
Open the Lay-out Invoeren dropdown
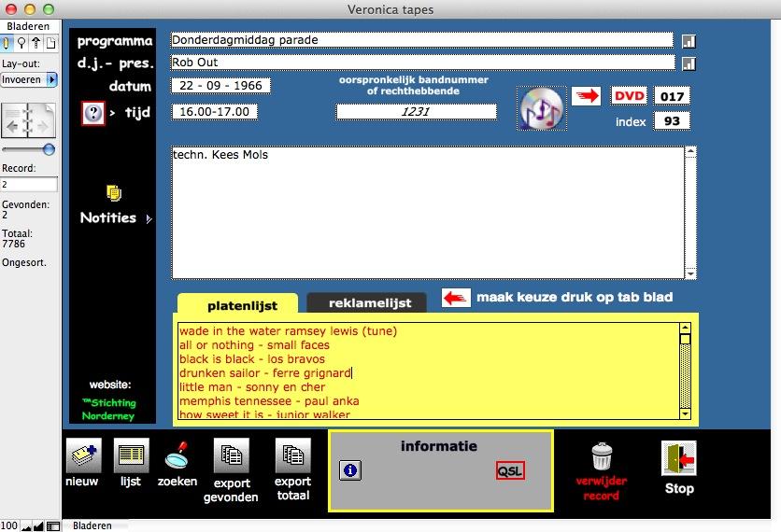[29, 80]
